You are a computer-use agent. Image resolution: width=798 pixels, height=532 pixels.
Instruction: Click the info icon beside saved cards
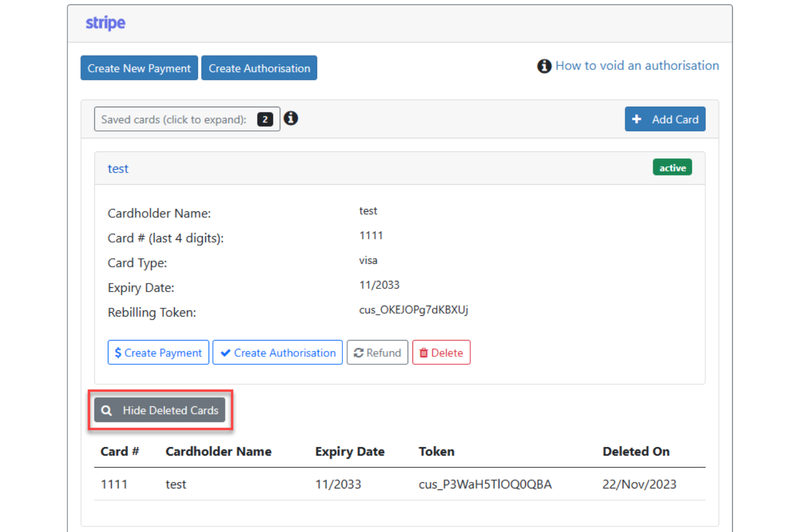[291, 118]
